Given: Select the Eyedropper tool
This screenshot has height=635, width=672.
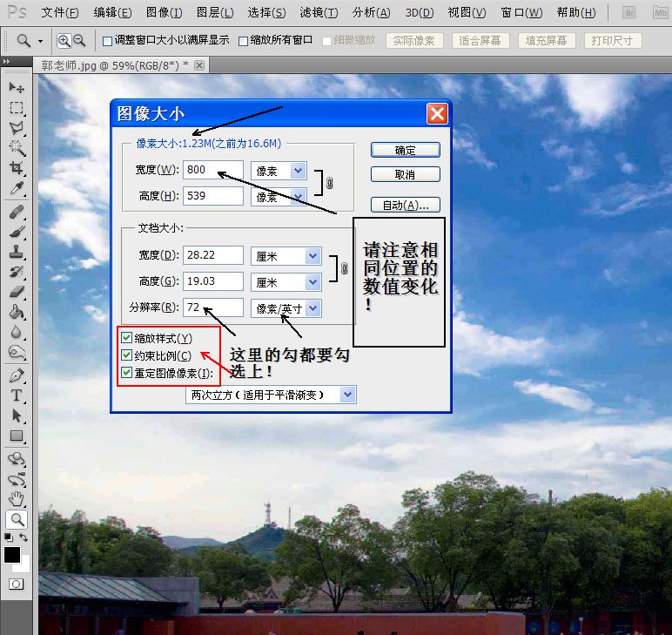Looking at the screenshot, I should click(17, 188).
